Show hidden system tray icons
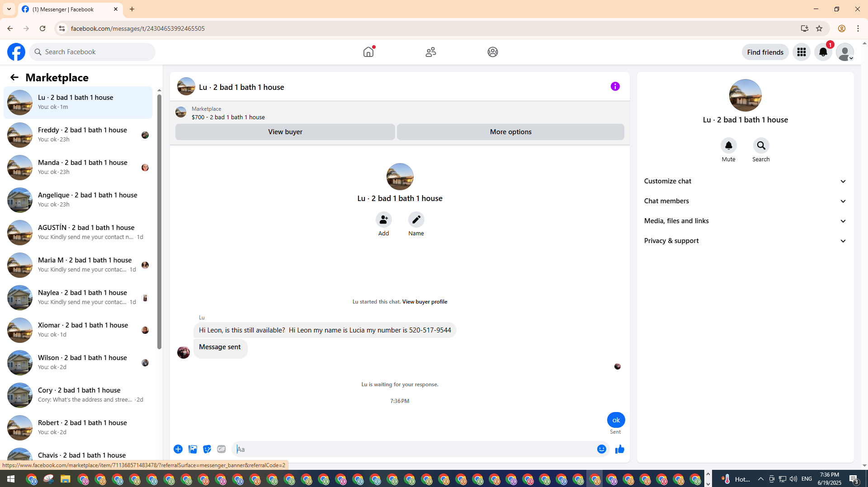Viewport: 868px width, 487px height. click(x=761, y=479)
